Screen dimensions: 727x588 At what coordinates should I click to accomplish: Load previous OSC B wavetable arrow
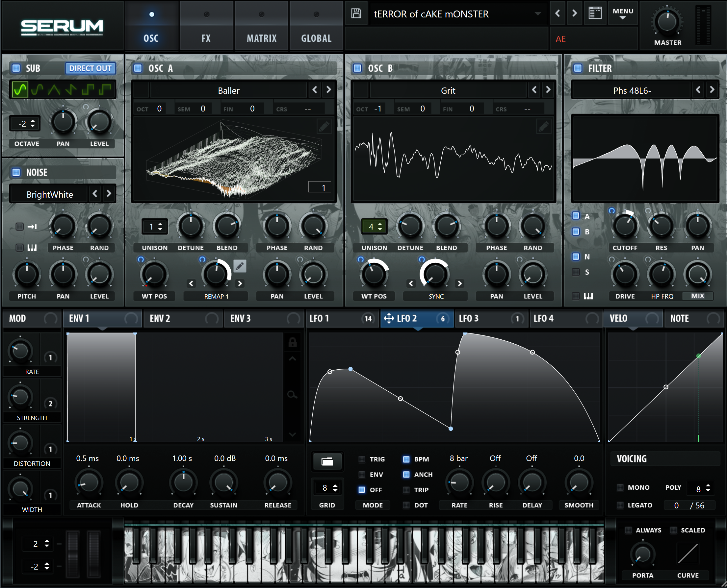[x=534, y=90]
